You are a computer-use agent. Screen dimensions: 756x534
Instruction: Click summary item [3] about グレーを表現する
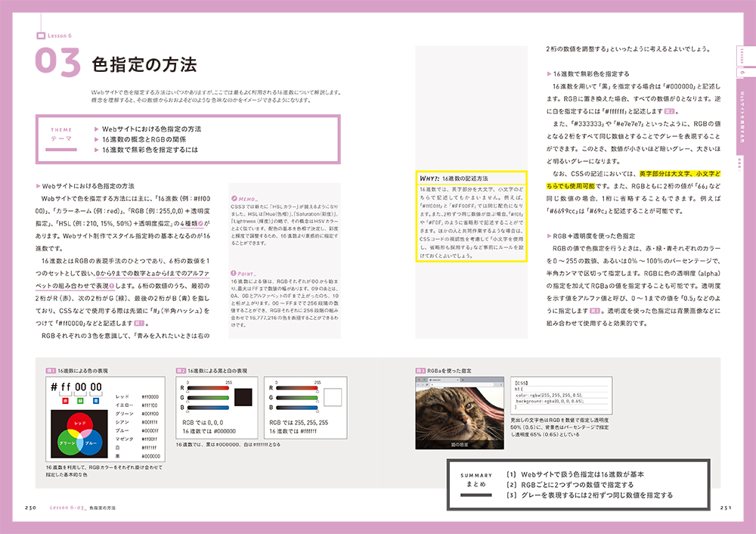coord(589,495)
